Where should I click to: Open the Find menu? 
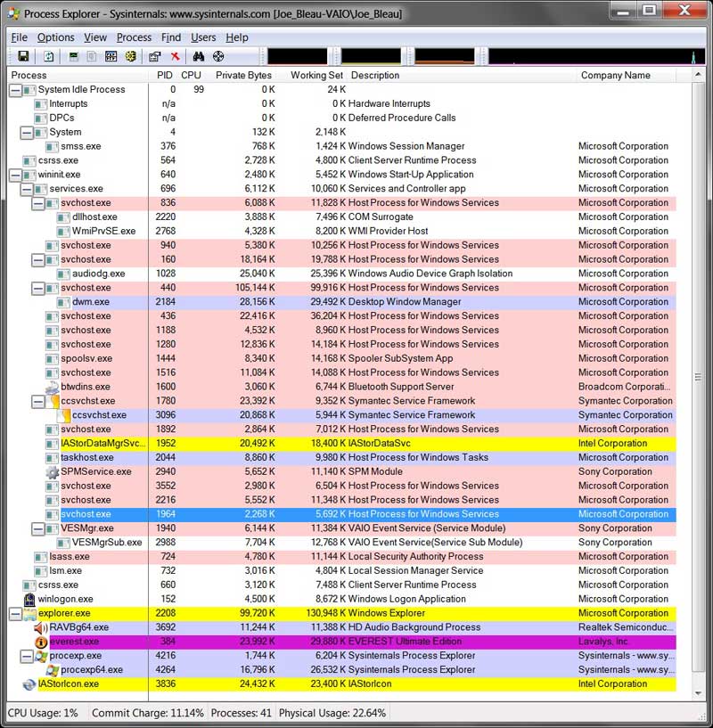[171, 37]
